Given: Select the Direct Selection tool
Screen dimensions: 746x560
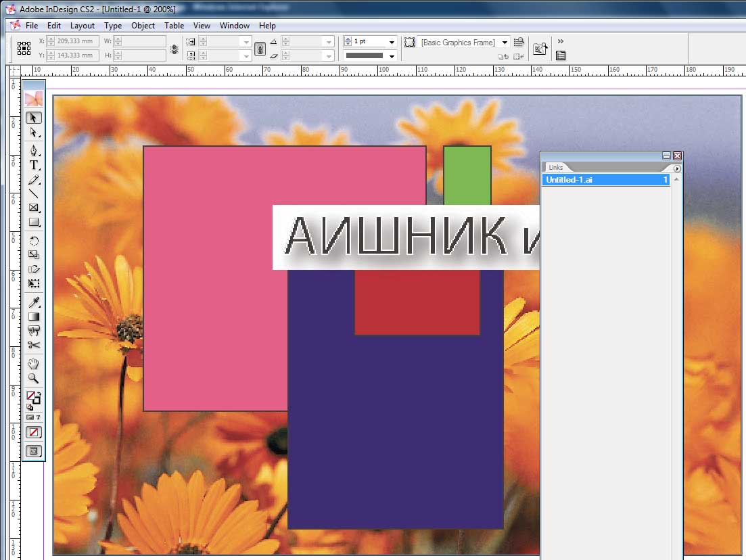Looking at the screenshot, I should 33,133.
